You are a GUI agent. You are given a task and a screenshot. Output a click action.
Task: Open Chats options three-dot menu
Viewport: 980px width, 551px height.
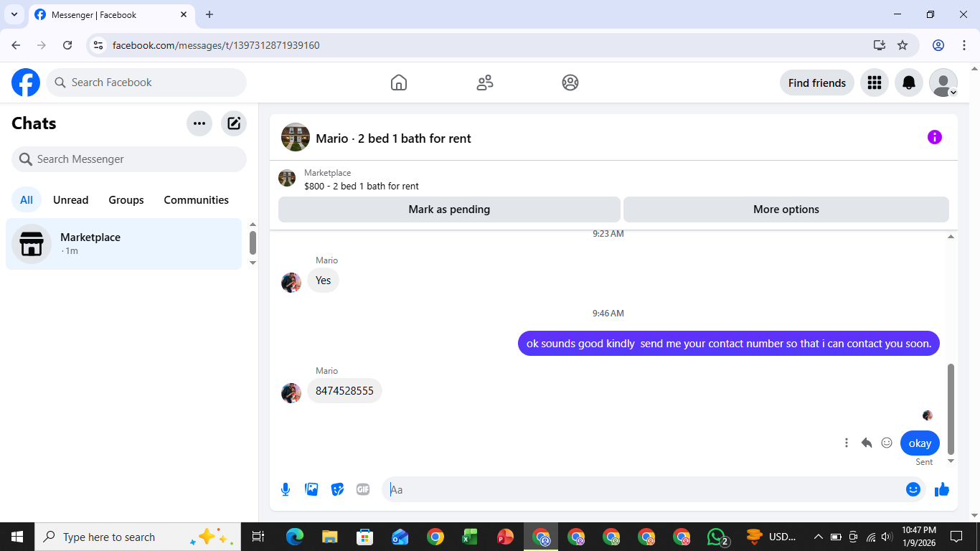199,123
